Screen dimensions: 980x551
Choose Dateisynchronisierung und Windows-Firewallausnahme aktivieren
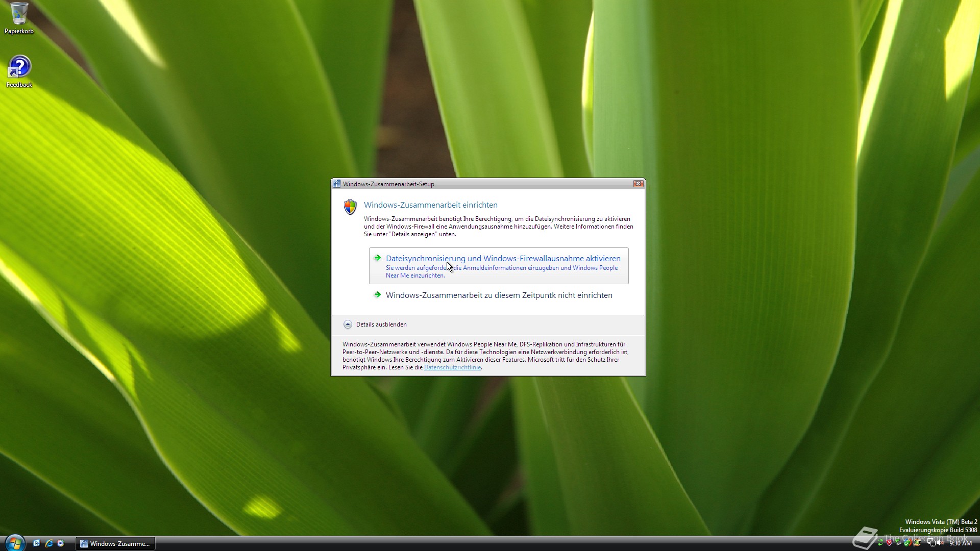tap(499, 266)
